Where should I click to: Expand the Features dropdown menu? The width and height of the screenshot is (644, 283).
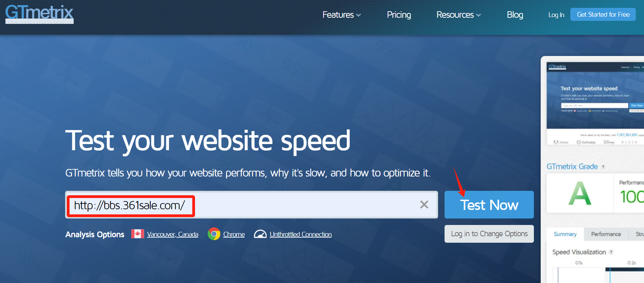click(x=342, y=15)
